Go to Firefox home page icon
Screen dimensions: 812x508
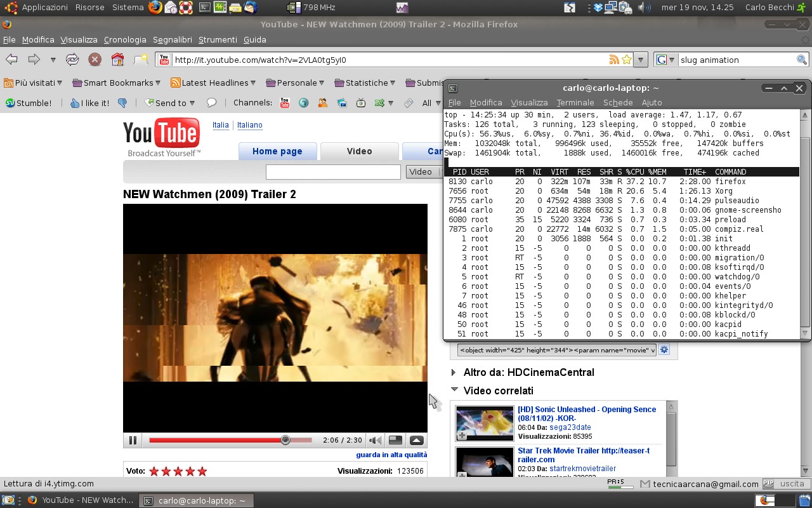point(117,60)
